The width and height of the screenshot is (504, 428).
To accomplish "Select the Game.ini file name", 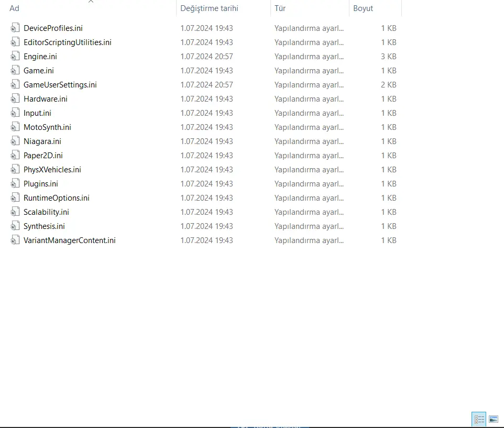I will pos(39,71).
